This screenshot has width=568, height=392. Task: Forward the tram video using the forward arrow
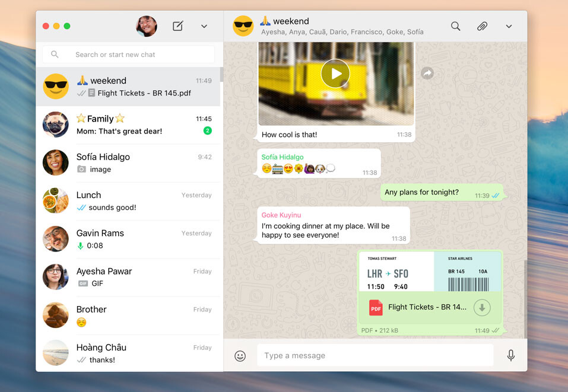(427, 72)
